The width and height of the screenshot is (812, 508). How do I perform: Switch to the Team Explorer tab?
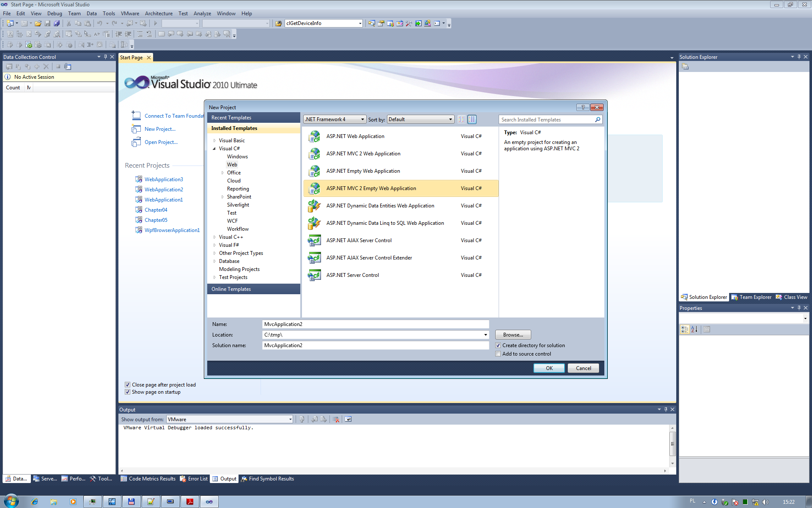[x=751, y=297]
